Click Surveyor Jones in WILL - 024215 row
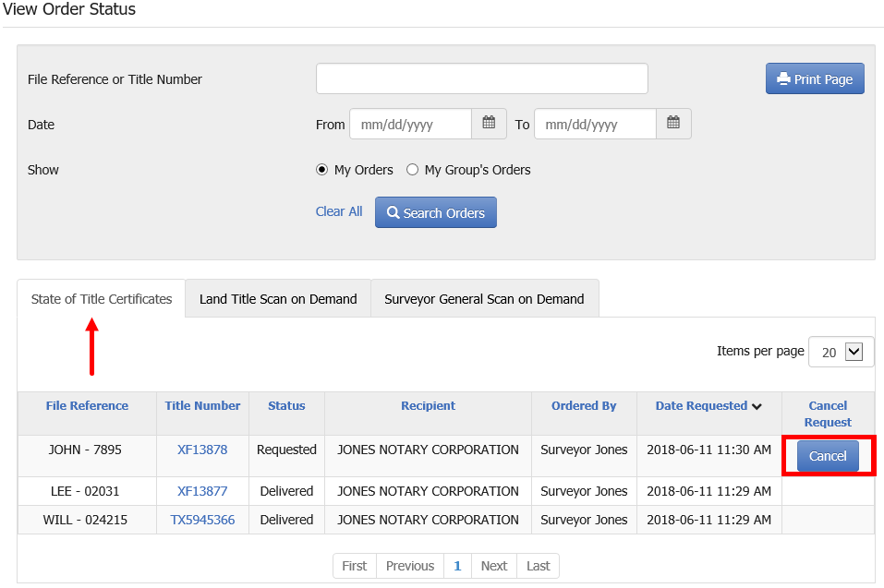The height and width of the screenshot is (588, 884). 584,520
